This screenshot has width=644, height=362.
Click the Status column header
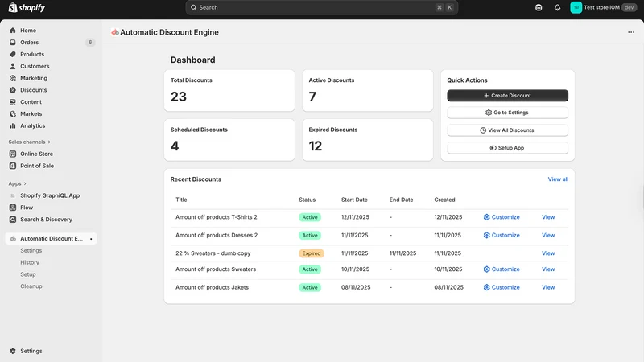click(x=308, y=200)
